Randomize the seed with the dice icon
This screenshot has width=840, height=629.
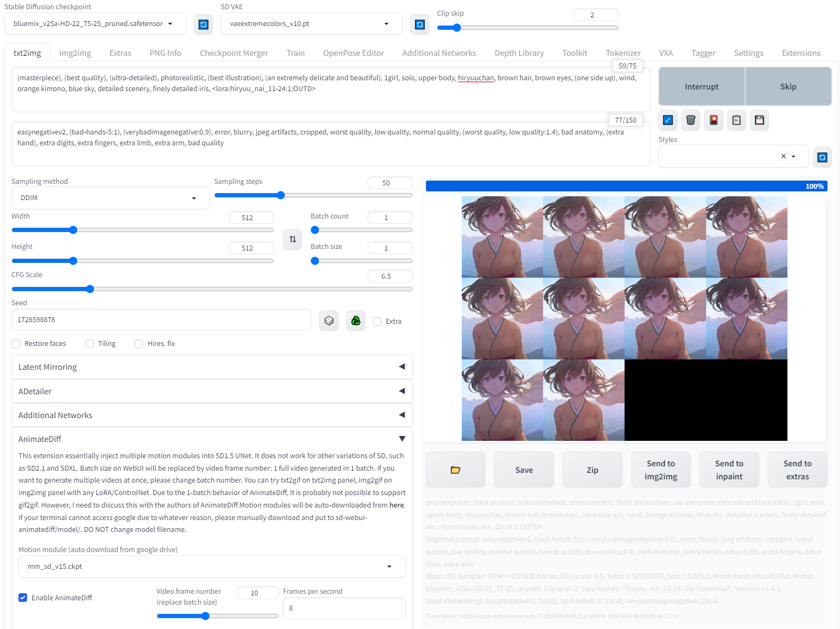[328, 320]
